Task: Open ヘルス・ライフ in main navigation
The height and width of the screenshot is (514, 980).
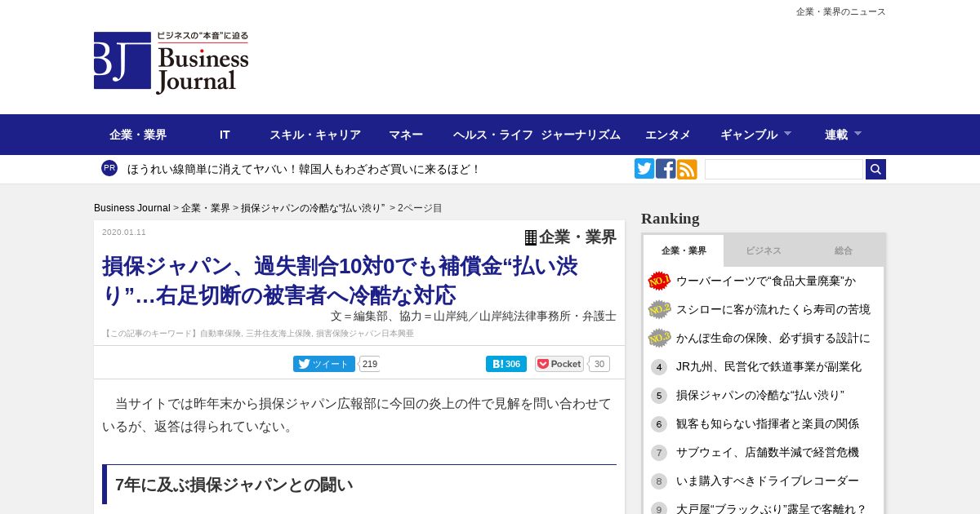Action: coord(493,135)
